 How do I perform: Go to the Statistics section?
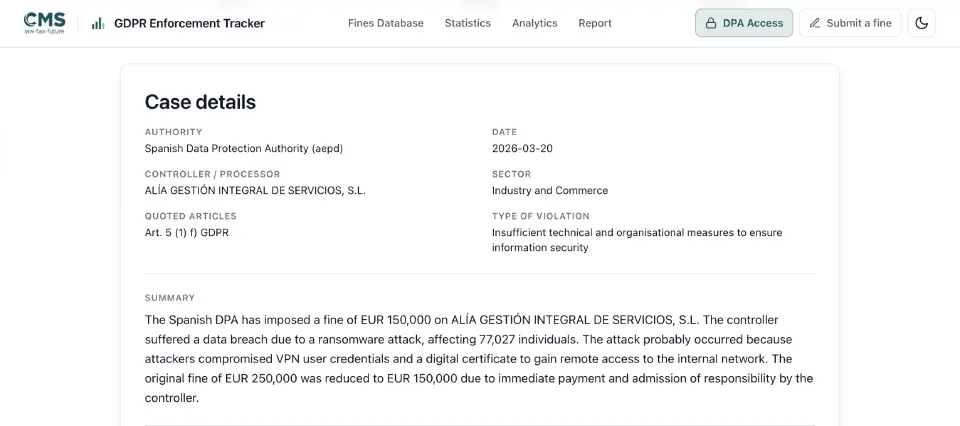[x=468, y=23]
